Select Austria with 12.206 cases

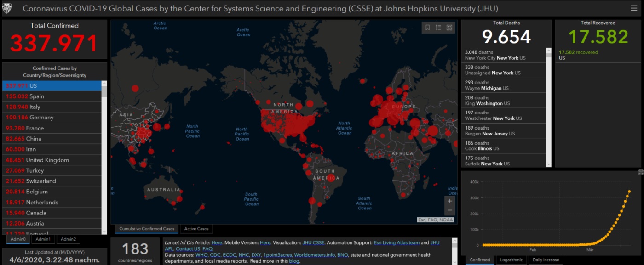tap(52, 223)
